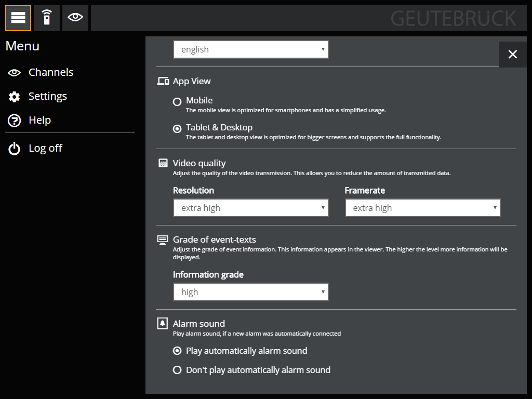Click the Channels eye icon in menu

[14, 73]
